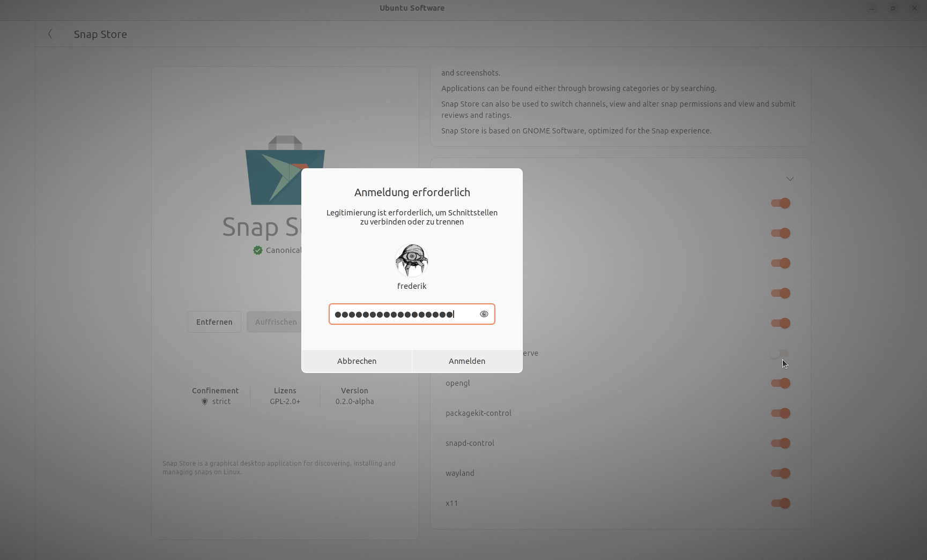This screenshot has width=927, height=560.
Task: Reveal password with the eye icon
Action: 484,314
